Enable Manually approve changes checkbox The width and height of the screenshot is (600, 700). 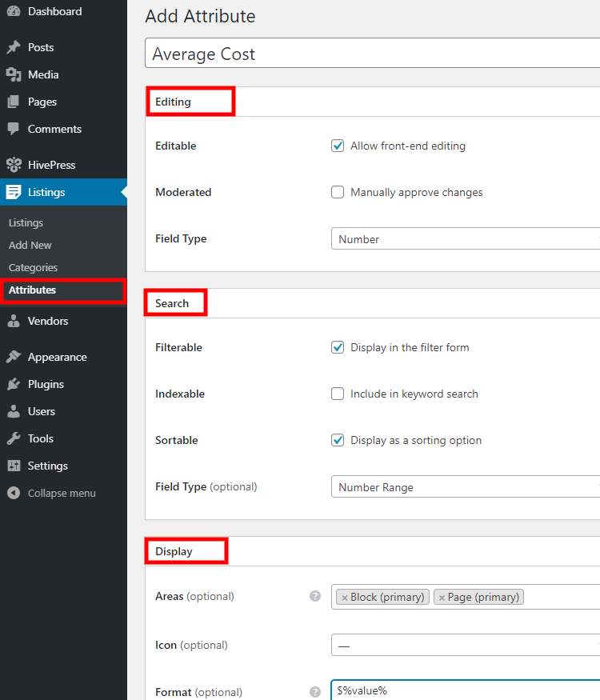click(338, 193)
